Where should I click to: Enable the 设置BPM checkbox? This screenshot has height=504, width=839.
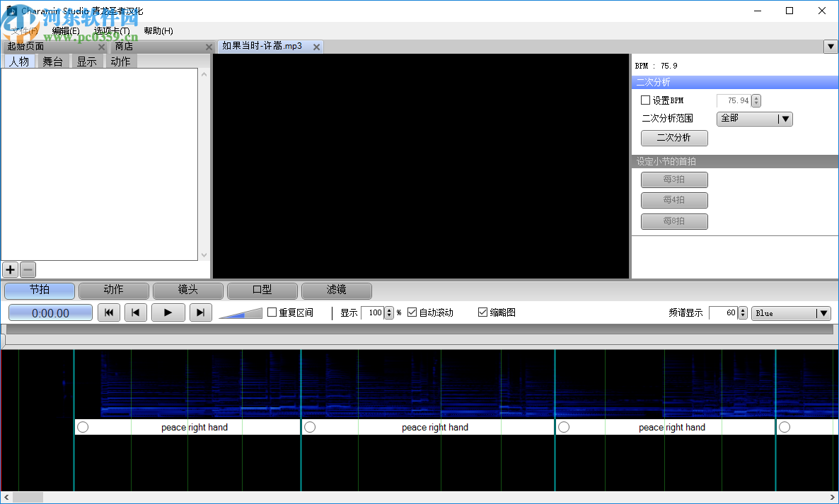645,100
